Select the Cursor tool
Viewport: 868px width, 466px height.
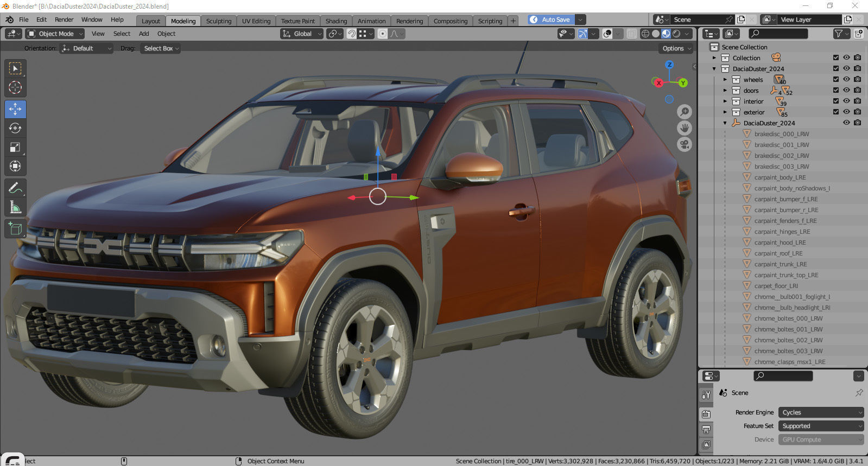(x=15, y=87)
